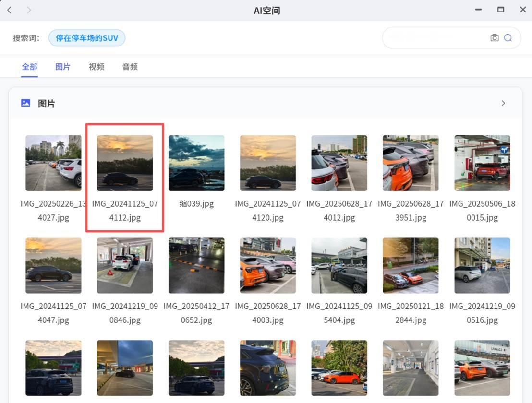Click file name IMG_20250506_180015.jpg text
The width and height of the screenshot is (532, 403).
click(x=482, y=211)
